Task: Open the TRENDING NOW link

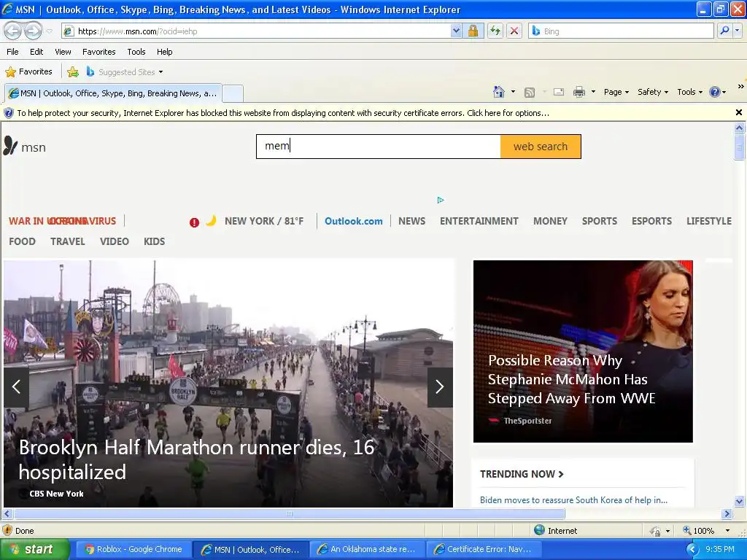Action: 522,474
